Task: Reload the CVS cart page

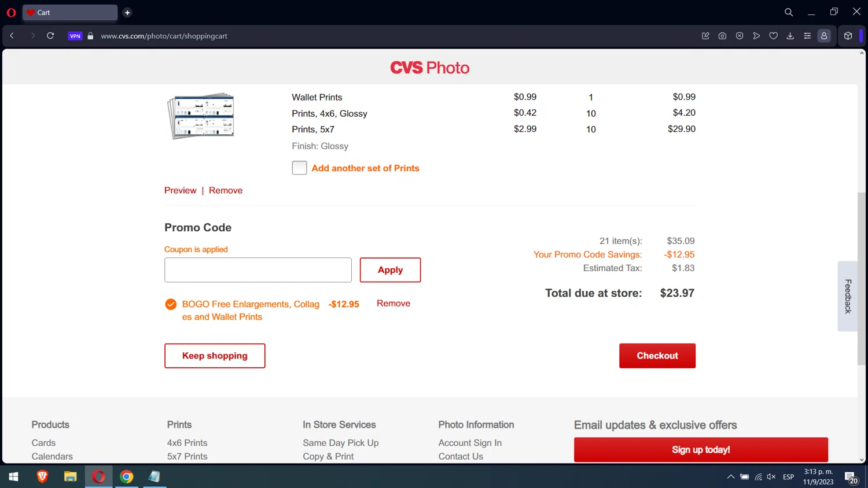Action: [x=50, y=36]
